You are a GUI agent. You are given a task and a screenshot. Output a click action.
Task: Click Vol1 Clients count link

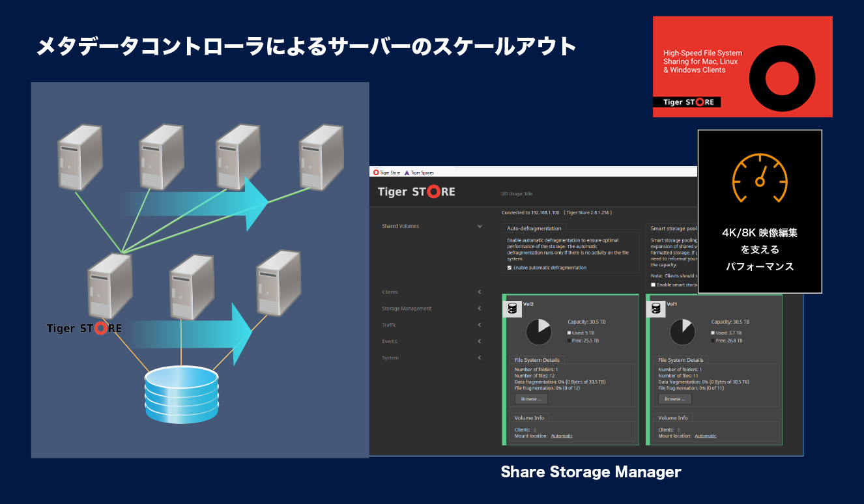[678, 430]
